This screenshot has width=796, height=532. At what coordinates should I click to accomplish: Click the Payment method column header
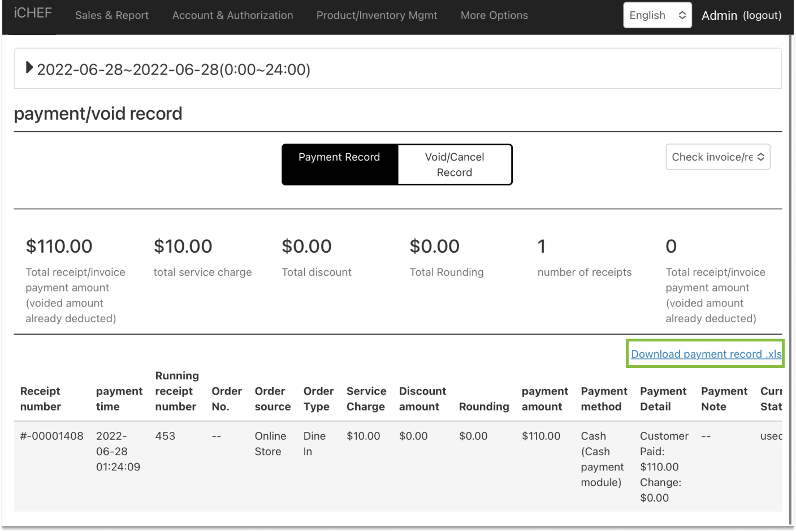click(x=604, y=399)
